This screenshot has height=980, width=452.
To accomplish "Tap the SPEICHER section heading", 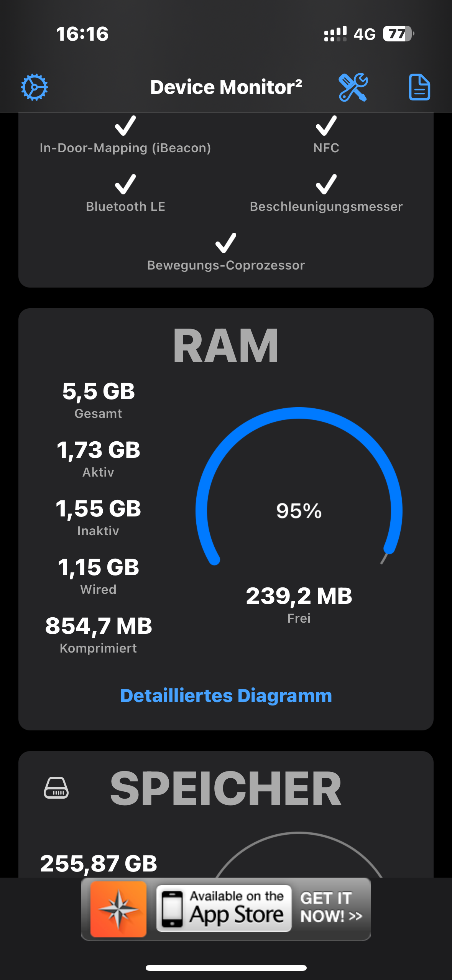I will pos(226,789).
